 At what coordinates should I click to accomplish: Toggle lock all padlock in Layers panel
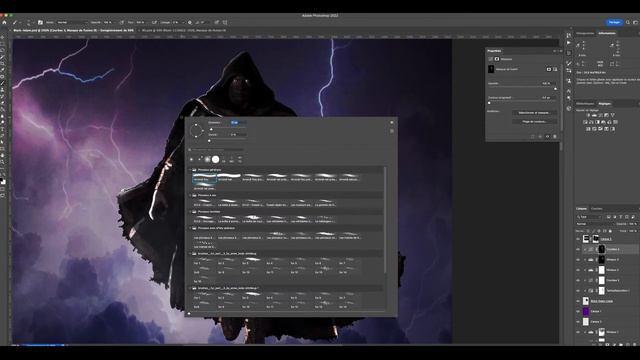[611, 231]
